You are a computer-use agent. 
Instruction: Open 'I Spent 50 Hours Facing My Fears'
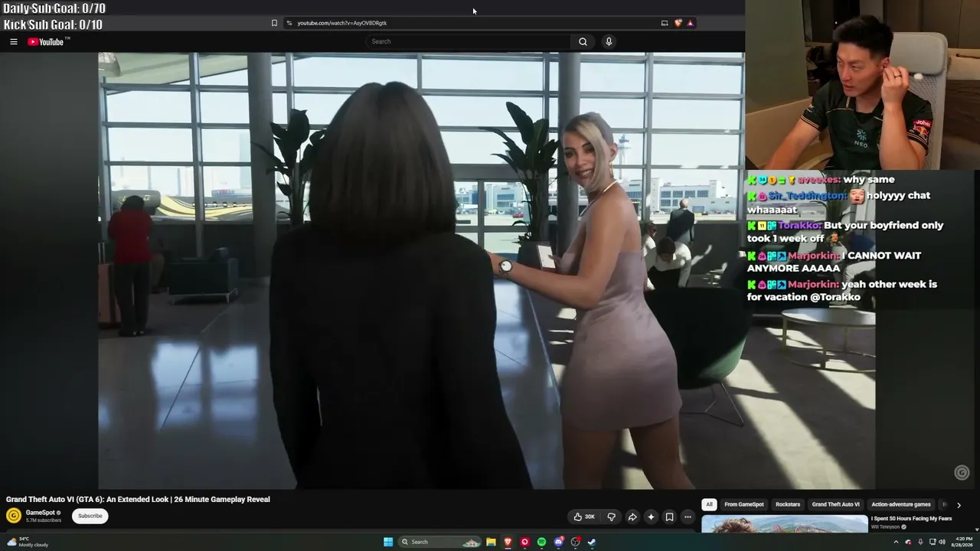coord(911,519)
